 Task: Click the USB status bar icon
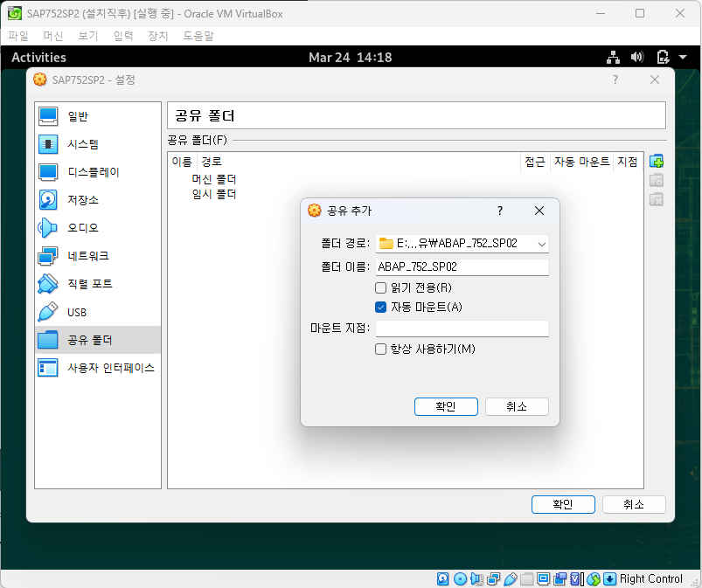pos(511,578)
